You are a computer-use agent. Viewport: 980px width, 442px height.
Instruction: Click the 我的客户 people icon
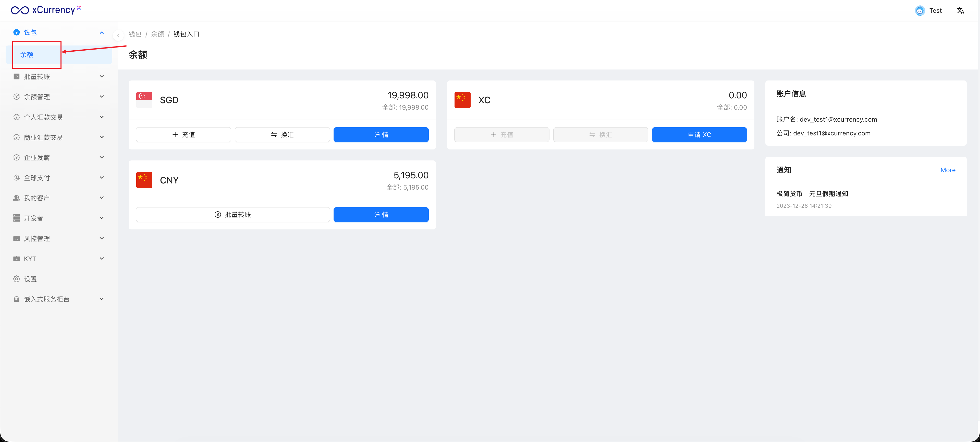(16, 198)
